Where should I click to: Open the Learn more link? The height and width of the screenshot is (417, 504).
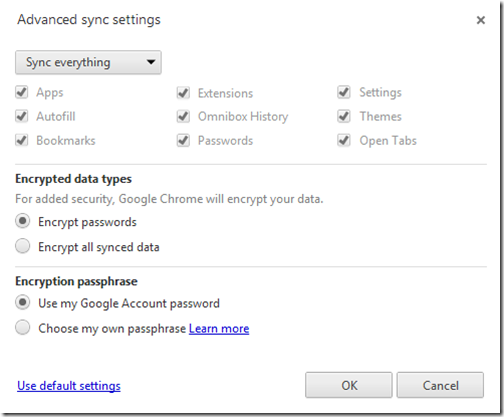coord(219,329)
